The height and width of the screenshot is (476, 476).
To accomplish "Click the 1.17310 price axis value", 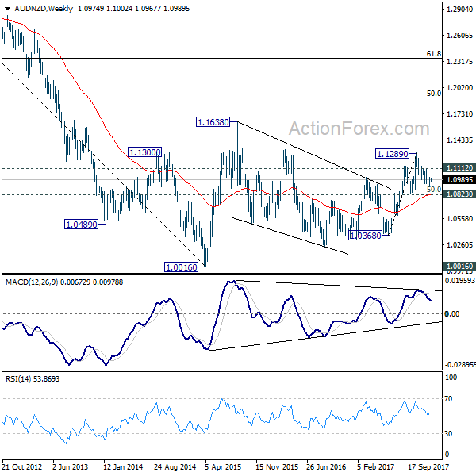I will 459,113.
